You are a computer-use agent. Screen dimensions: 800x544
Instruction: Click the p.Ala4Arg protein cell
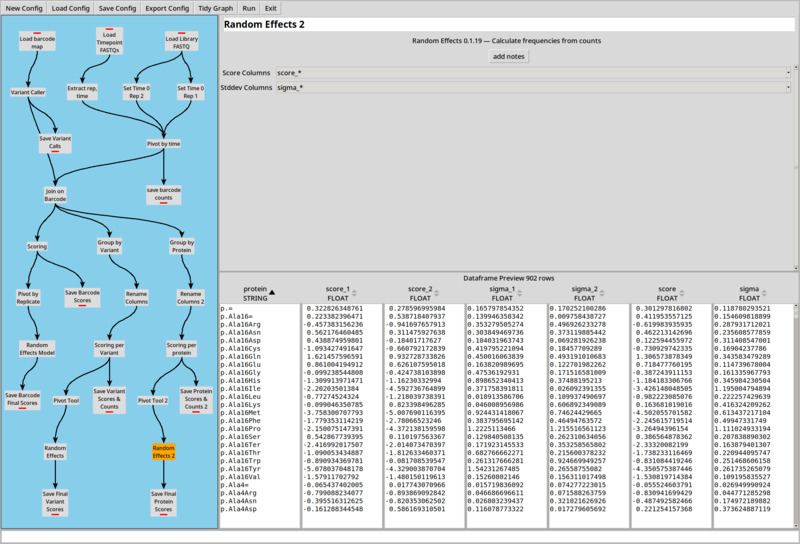239,493
